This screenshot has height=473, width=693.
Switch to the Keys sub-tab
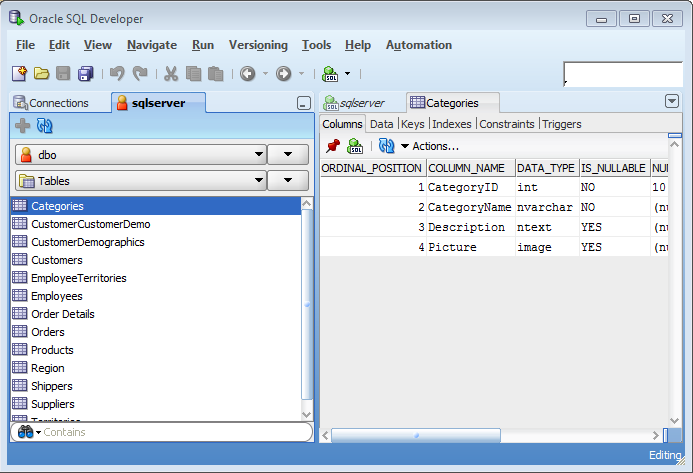click(x=413, y=124)
